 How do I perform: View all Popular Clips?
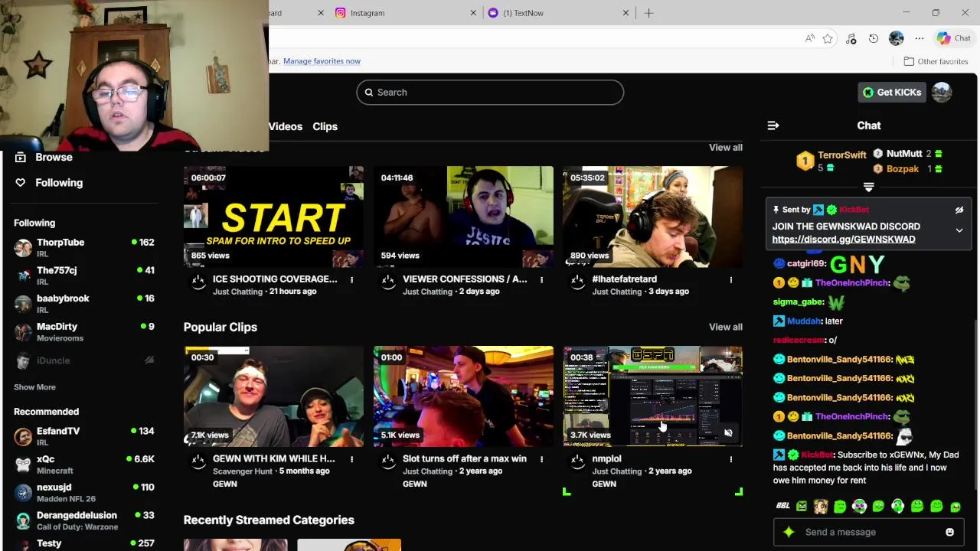[x=726, y=328]
